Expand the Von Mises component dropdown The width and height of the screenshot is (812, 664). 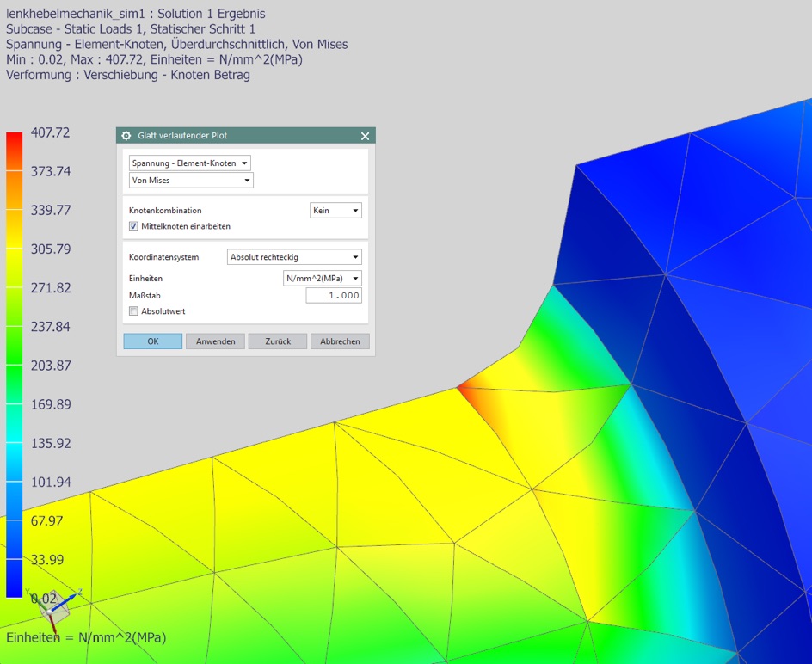[190, 181]
